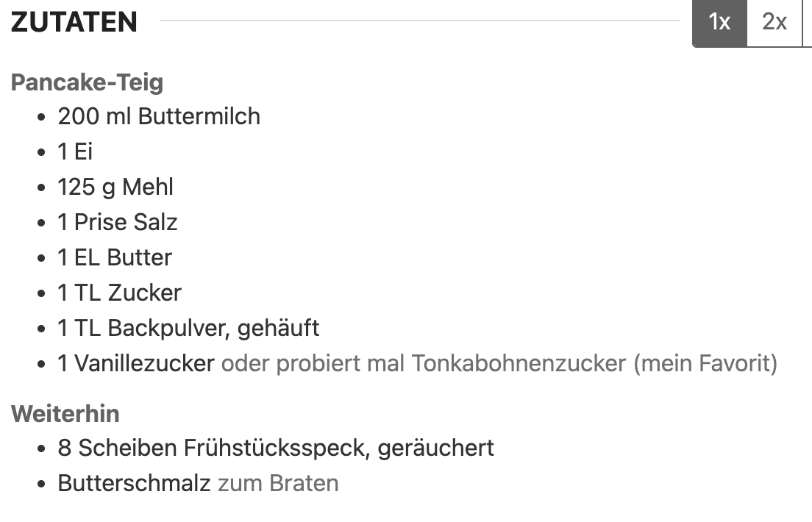Switch the recipe to 2x quantity
This screenshot has height=522, width=812.
tap(774, 23)
